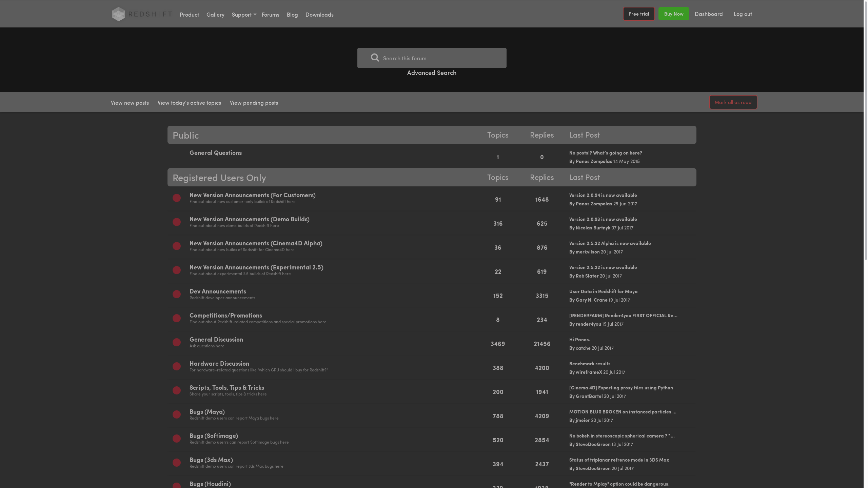This screenshot has width=868, height=488.
Task: Click View new posts
Action: click(130, 103)
